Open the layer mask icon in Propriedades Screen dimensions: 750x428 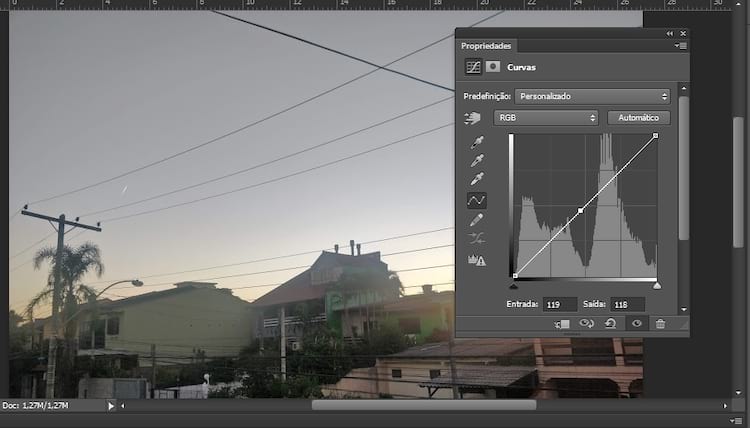[x=493, y=66]
